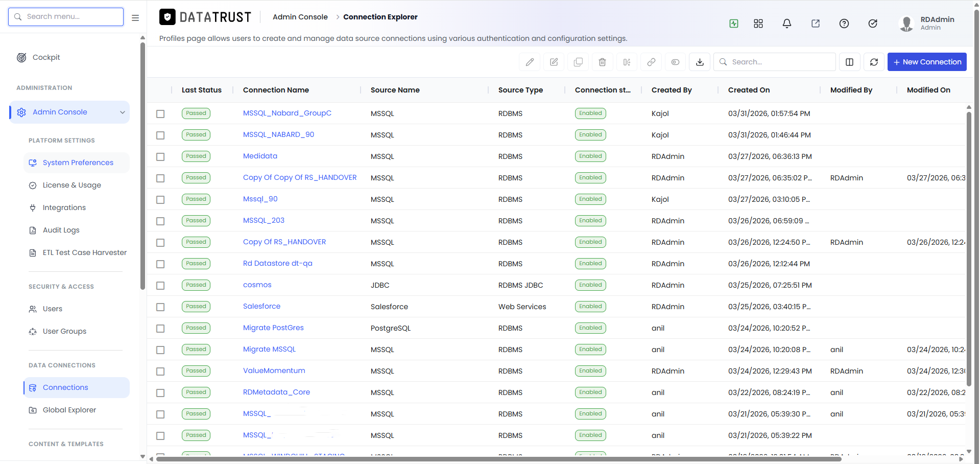The image size is (980, 464).
Task: Tick the Salesforce row checkbox
Action: 160,307
